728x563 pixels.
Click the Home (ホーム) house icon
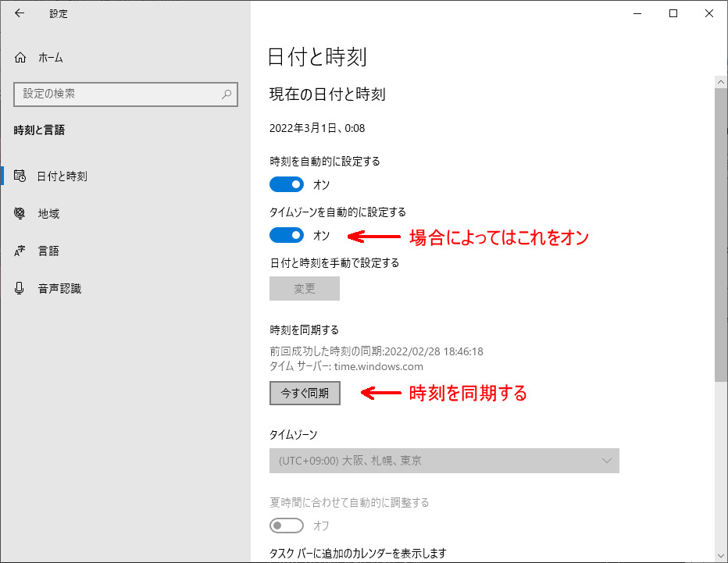20,58
